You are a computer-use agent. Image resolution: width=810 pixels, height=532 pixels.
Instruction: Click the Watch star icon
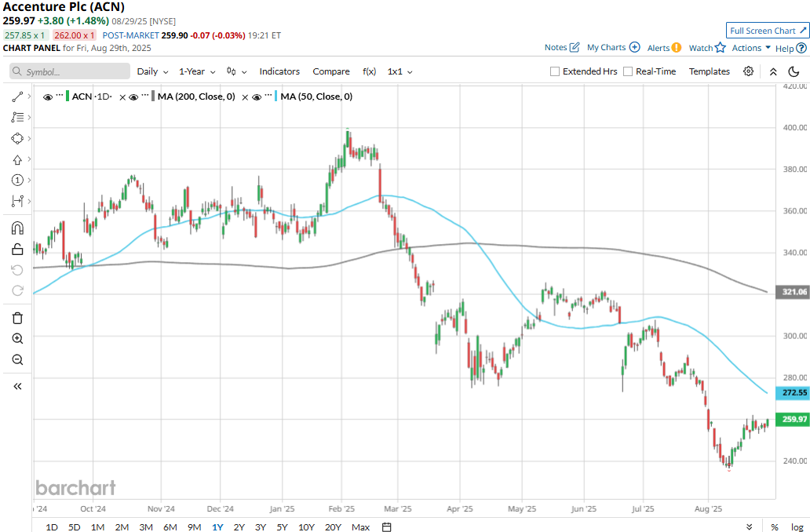(720, 48)
